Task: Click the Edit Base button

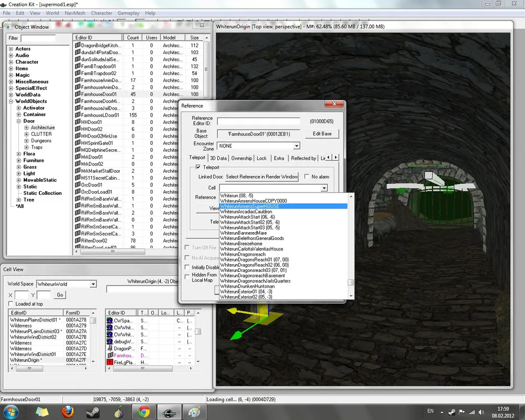Action: pos(322,134)
